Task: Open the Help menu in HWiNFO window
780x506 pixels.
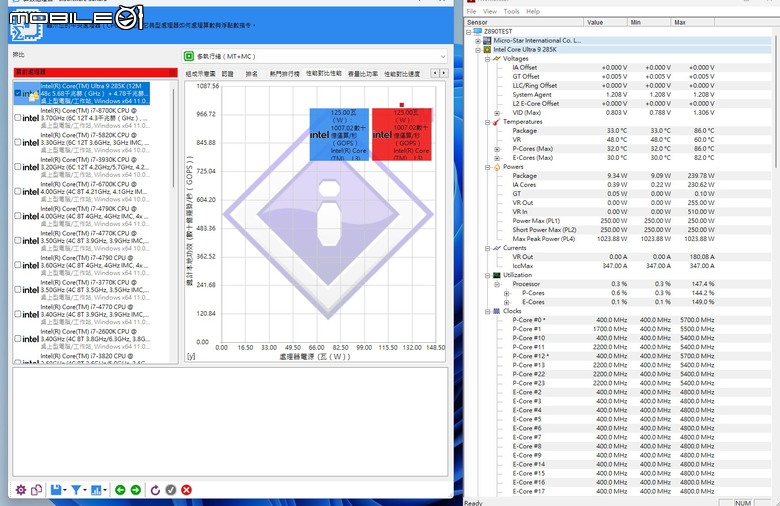Action: 533,11
